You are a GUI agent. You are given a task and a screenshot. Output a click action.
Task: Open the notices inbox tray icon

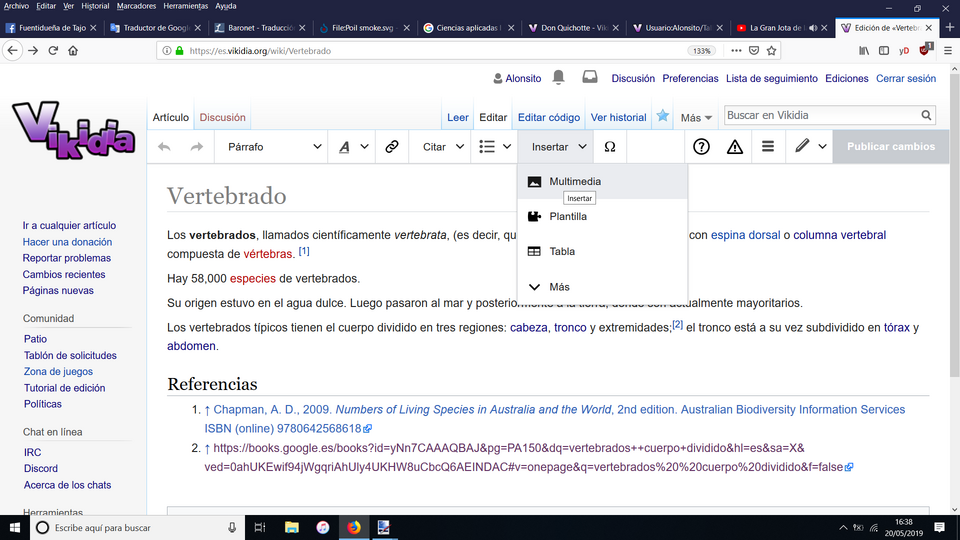[590, 77]
